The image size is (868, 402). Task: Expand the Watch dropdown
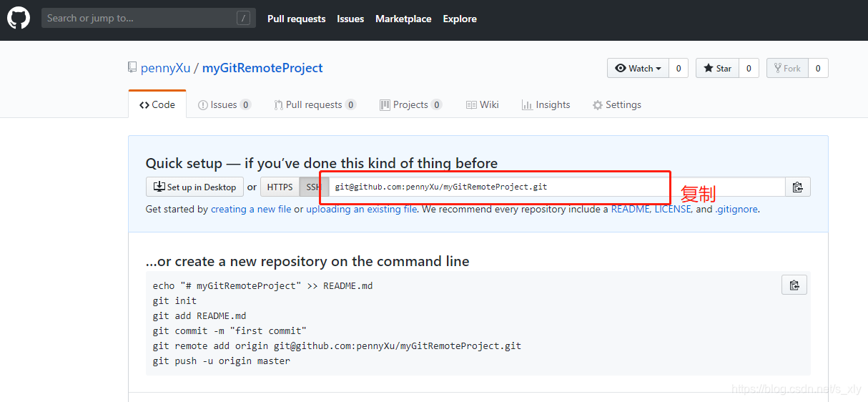click(x=638, y=68)
